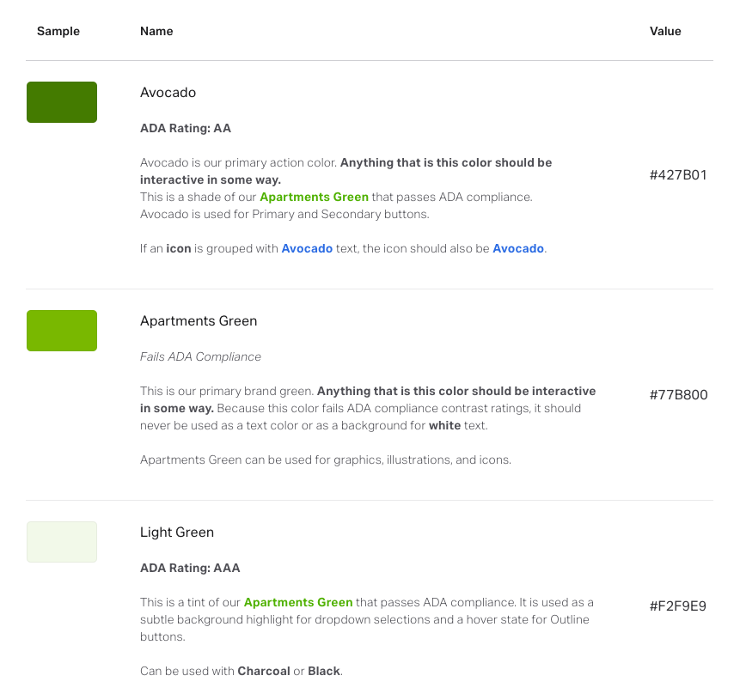Click the Sample column header
740x700 pixels.
click(58, 32)
